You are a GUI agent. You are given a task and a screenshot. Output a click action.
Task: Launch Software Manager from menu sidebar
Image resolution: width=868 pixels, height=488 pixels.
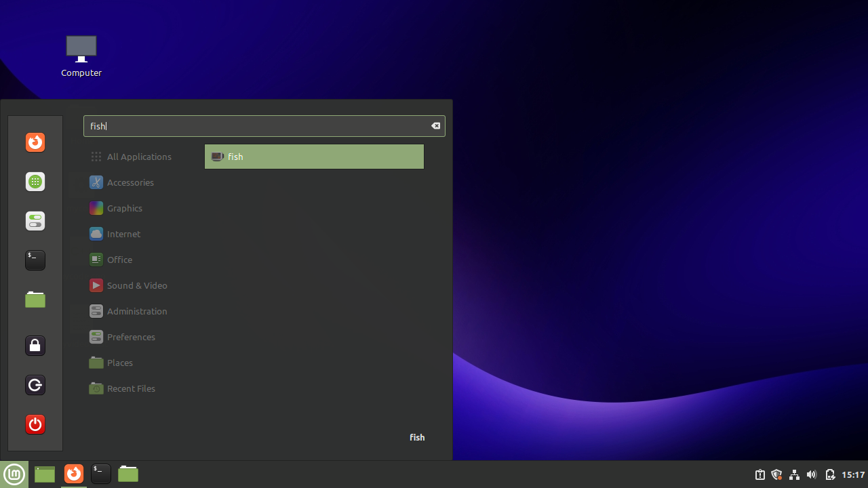35,182
